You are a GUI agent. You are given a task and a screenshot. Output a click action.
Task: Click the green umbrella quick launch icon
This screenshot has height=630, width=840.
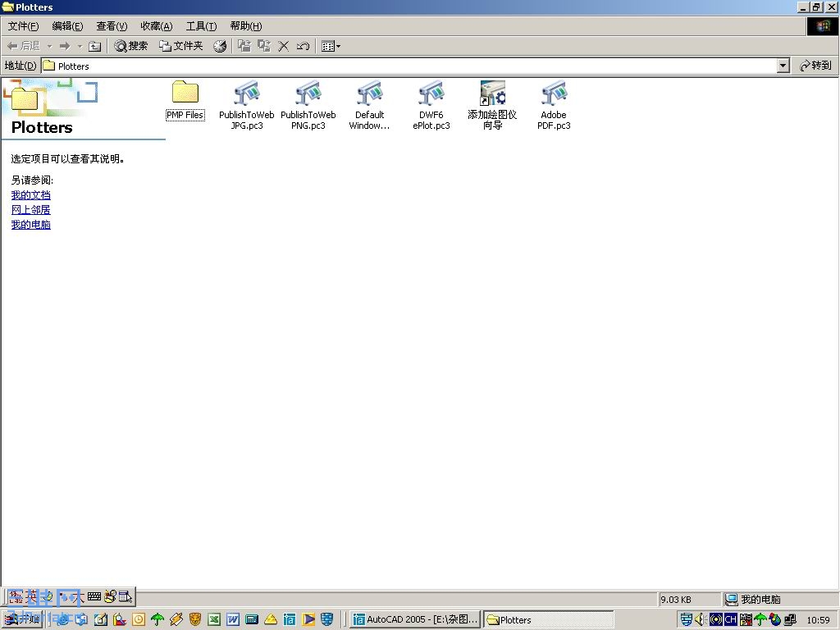(157, 620)
